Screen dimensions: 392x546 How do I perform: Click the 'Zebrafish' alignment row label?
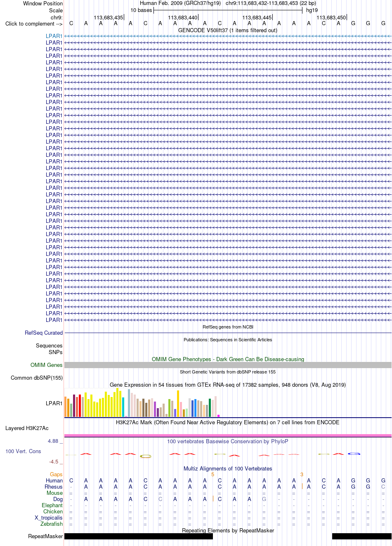(52, 524)
